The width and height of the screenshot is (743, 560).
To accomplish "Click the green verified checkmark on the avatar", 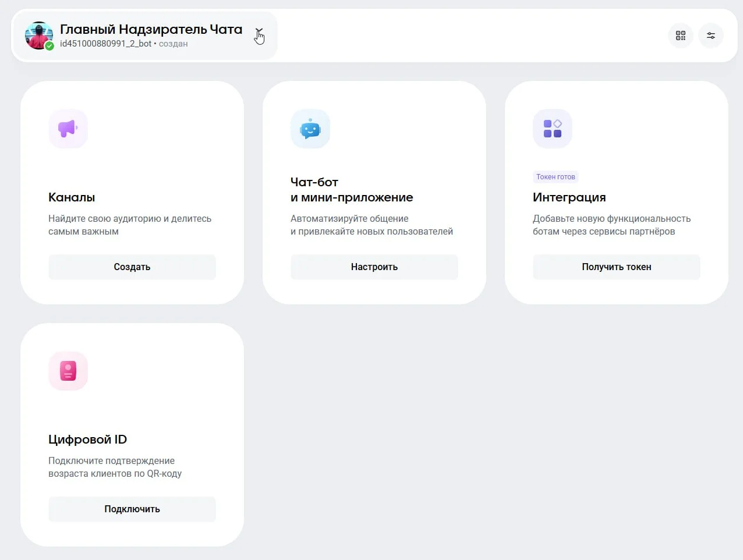I will click(x=49, y=46).
